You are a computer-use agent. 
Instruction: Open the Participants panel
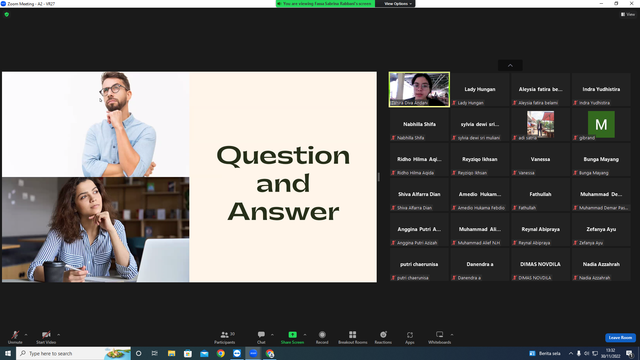(224, 337)
